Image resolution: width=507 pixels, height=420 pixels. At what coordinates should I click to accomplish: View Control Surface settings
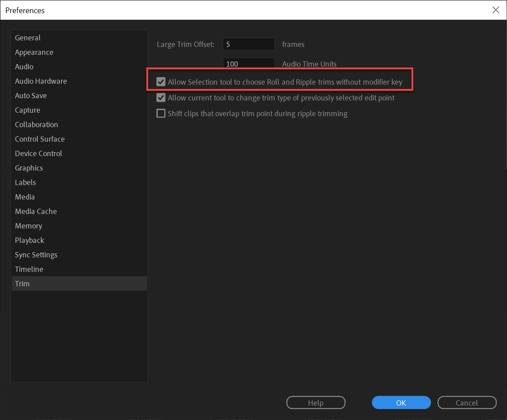click(x=40, y=139)
